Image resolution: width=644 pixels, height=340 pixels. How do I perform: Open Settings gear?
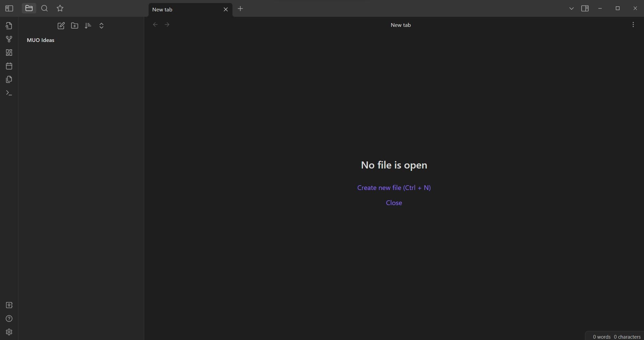coord(9,332)
